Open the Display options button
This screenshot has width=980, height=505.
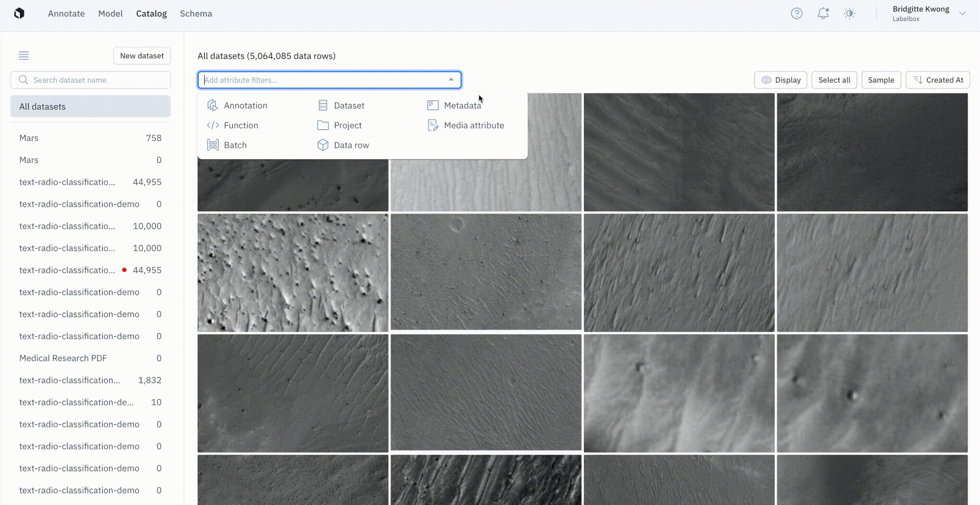pyautogui.click(x=781, y=80)
